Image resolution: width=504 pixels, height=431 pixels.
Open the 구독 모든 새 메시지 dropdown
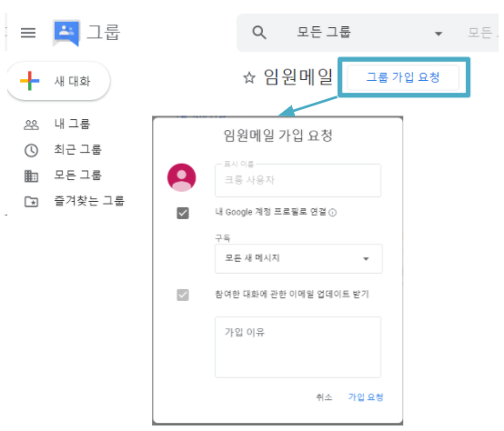tap(298, 258)
